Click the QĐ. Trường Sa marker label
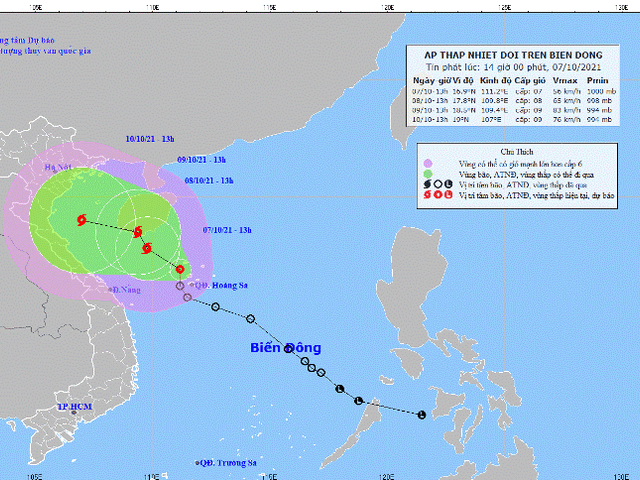The width and height of the screenshot is (640, 480). coord(224,464)
